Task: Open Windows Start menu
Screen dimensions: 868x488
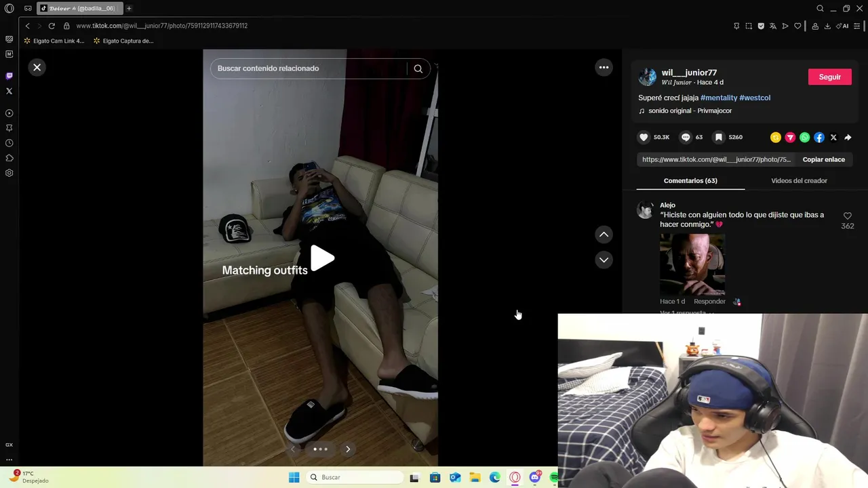Action: (x=294, y=477)
